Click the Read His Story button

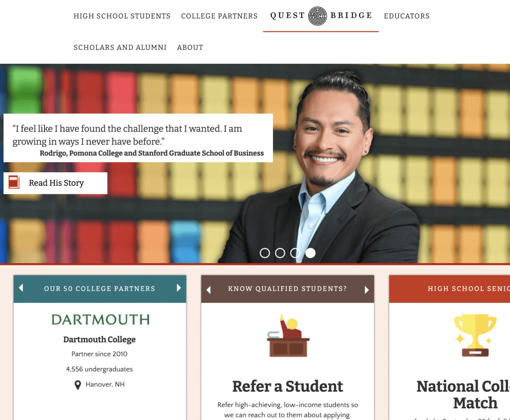[x=55, y=183]
